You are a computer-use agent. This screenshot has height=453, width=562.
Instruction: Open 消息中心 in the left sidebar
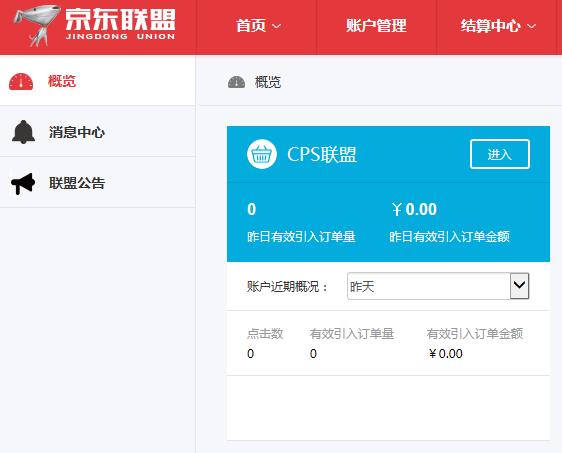click(97, 132)
